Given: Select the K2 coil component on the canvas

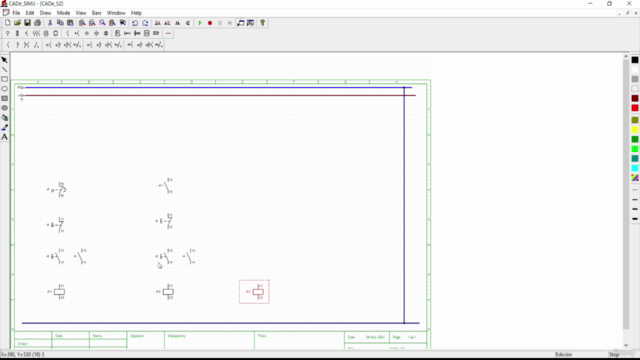Looking at the screenshot, I should point(166,292).
